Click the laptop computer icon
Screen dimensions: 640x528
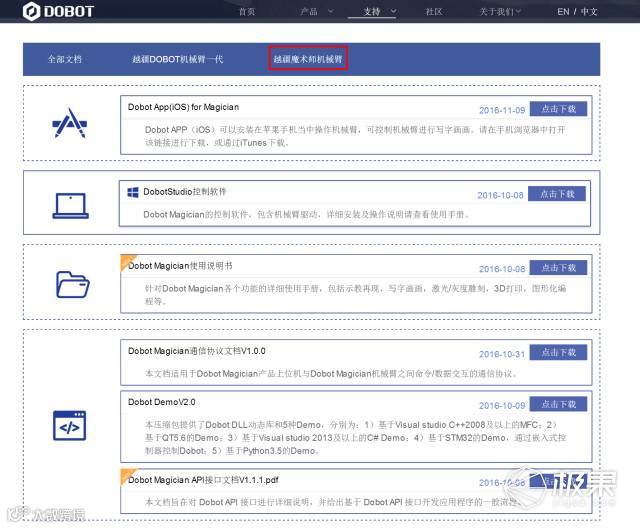point(71,206)
